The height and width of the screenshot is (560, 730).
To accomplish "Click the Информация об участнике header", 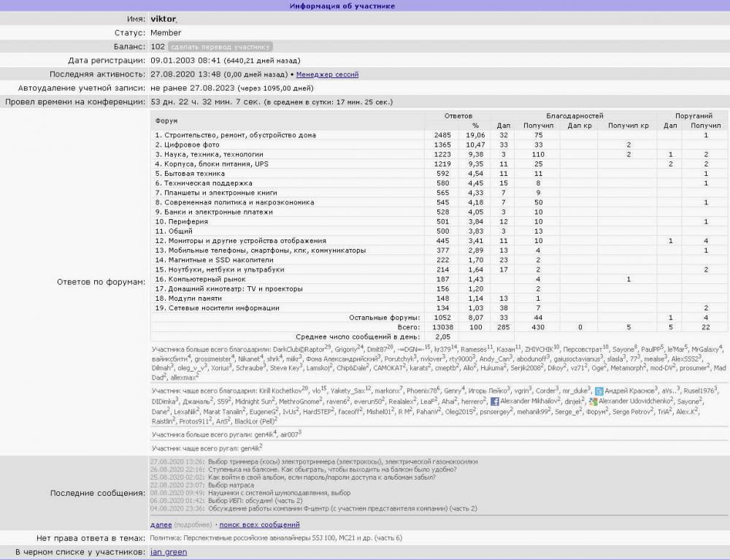I will [342, 6].
